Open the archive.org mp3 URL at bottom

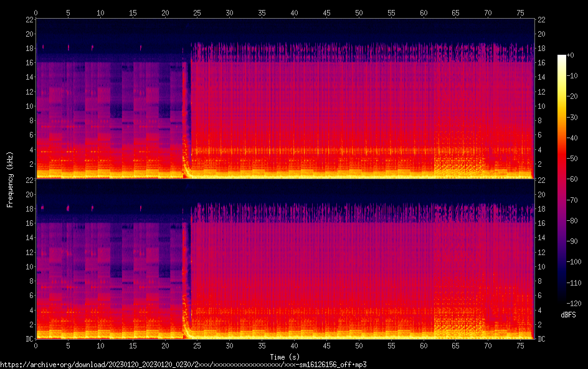click(x=183, y=365)
